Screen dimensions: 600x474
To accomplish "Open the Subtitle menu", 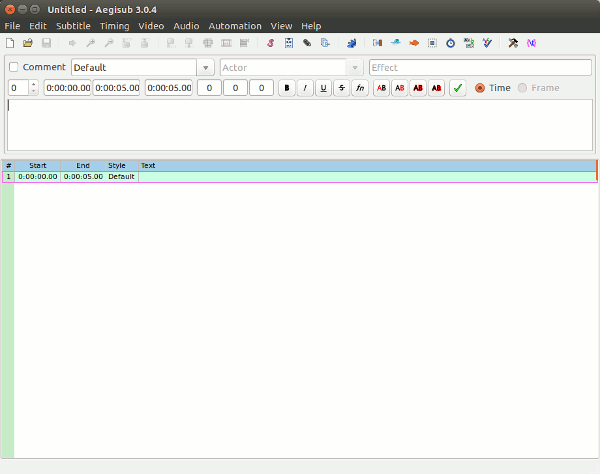I will coord(73,26).
